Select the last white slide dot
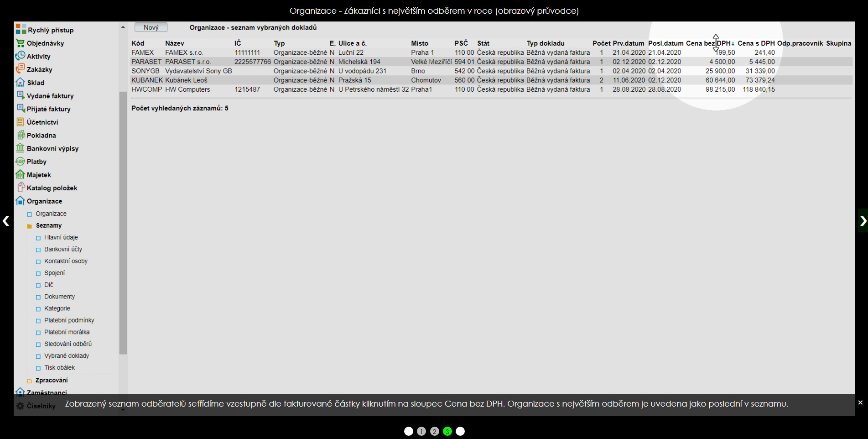This screenshot has height=439, width=868. point(460,431)
